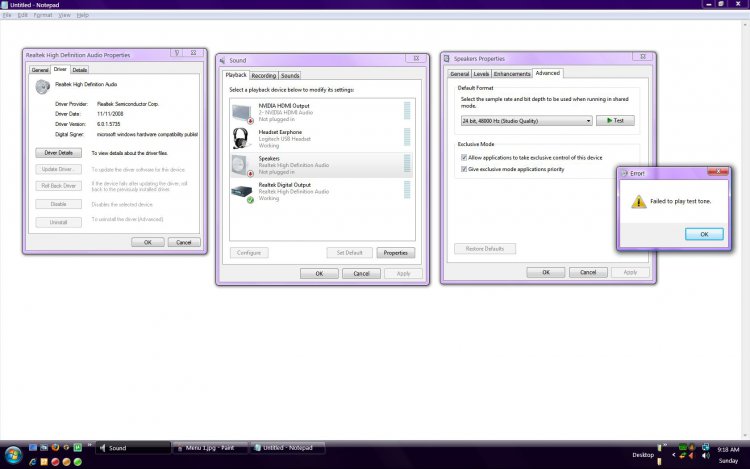The height and width of the screenshot is (469, 750).
Task: Open the Recording tab in Sound window
Action: pos(264,76)
